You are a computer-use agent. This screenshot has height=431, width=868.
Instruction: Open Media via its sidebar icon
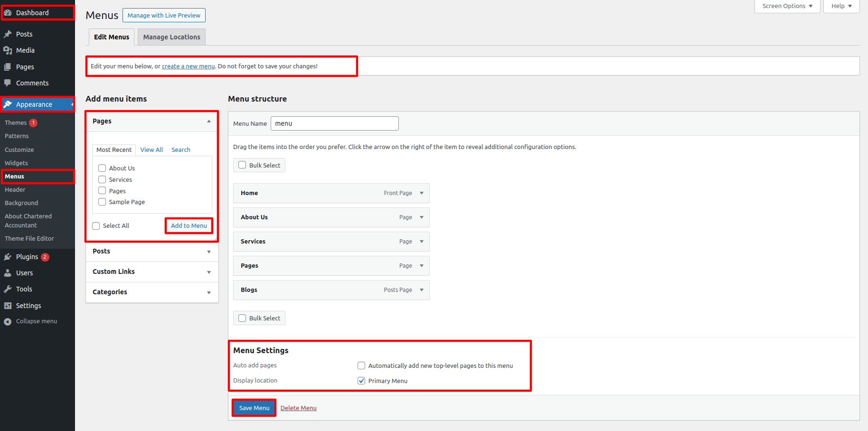pyautogui.click(x=8, y=50)
